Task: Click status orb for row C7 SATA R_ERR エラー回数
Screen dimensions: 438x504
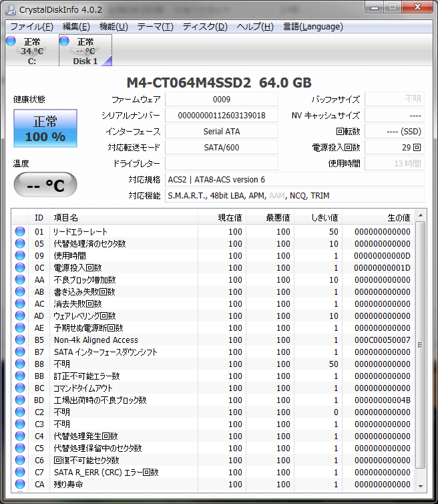Action: click(x=20, y=472)
